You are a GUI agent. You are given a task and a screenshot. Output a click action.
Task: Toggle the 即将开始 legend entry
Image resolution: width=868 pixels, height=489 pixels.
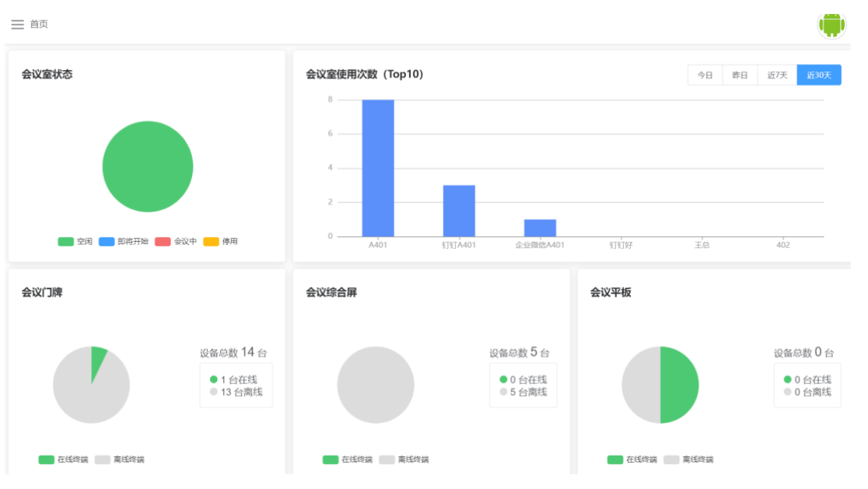[124, 242]
